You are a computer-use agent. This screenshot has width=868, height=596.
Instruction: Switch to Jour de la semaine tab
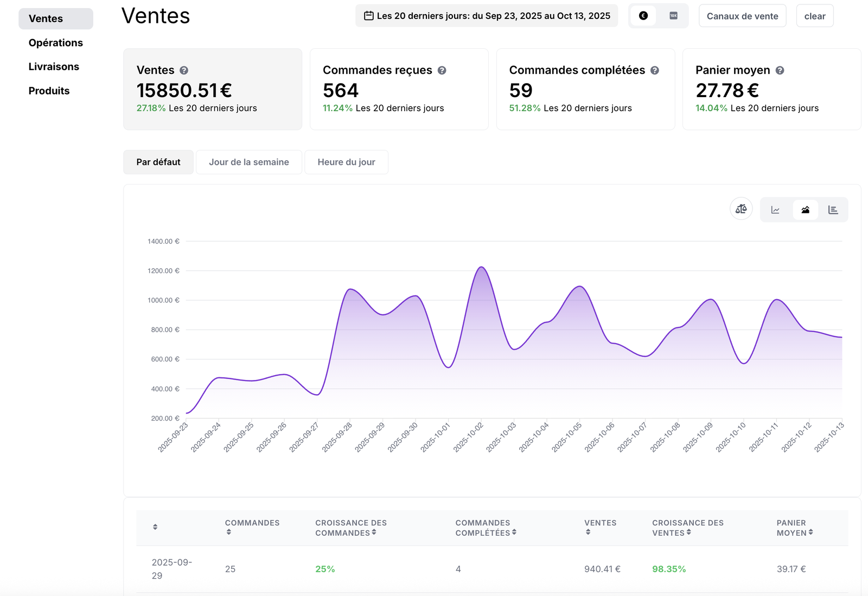[249, 162]
